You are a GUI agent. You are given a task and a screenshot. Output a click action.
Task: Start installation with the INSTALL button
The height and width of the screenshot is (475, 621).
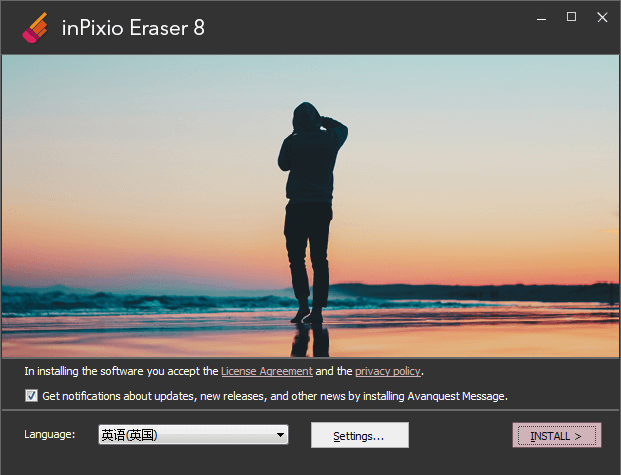coord(556,435)
